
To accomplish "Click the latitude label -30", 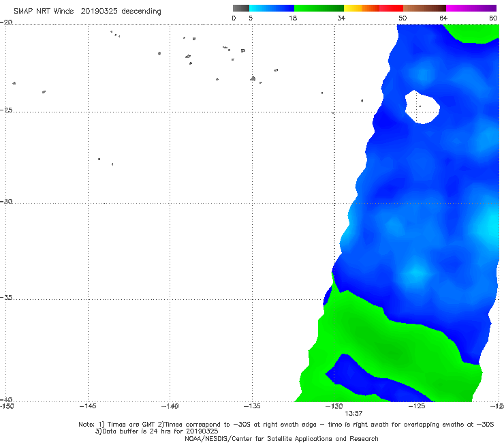I will 6,201.
